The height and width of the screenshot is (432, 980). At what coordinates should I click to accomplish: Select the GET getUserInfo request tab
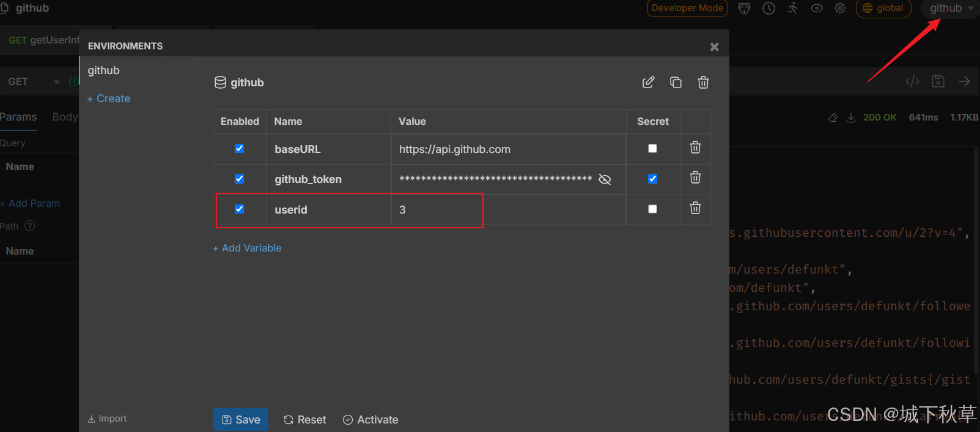coord(43,40)
